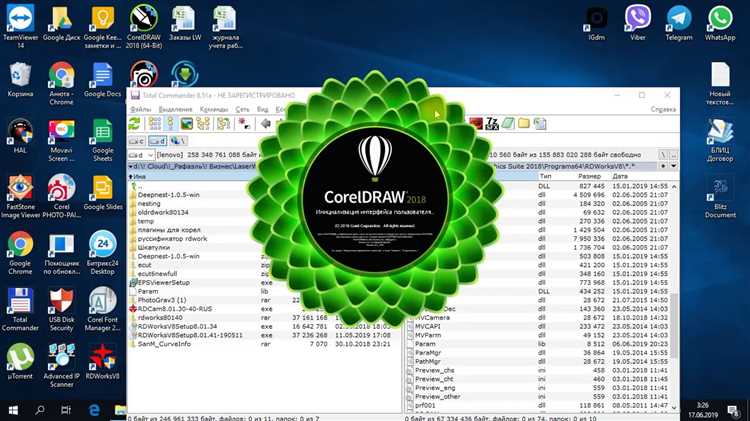The height and width of the screenshot is (421, 750).
Task: Show directory tree view icon
Action: [x=203, y=124]
